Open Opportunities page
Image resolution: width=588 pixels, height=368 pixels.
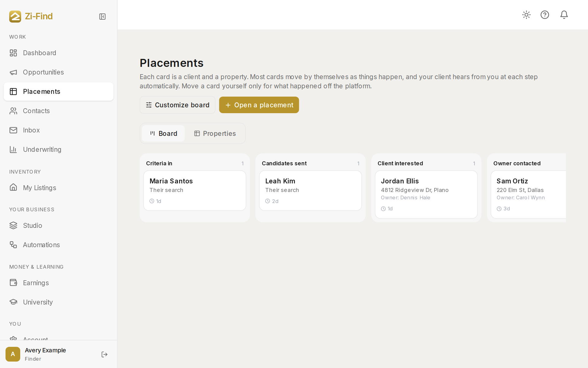click(58, 72)
